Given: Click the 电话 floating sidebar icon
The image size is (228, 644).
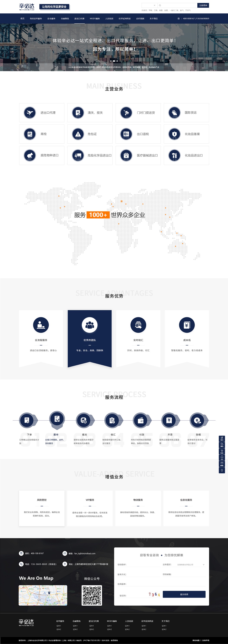Looking at the screenshot, I should (222, 451).
